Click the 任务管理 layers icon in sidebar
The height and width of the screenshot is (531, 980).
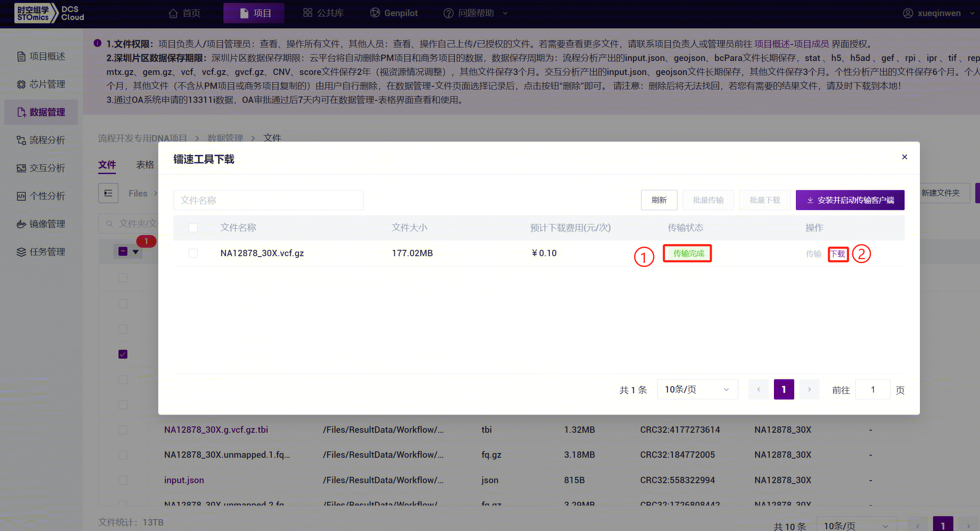[21, 252]
